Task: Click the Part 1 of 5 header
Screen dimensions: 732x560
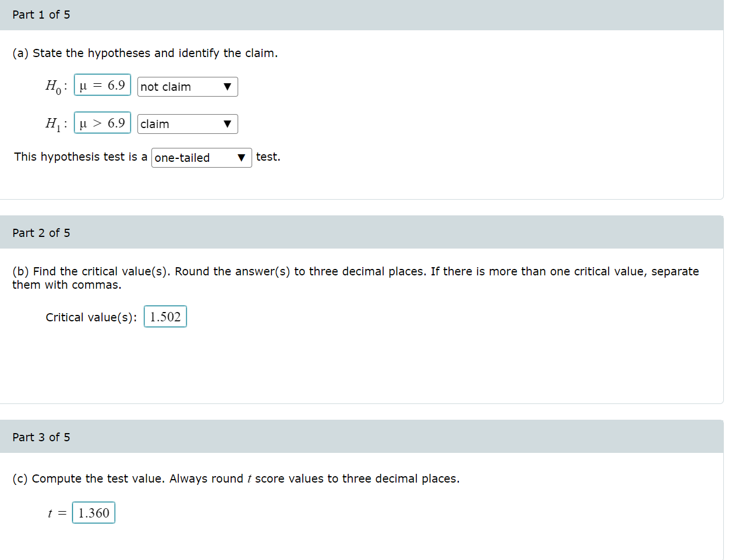Action: (41, 15)
